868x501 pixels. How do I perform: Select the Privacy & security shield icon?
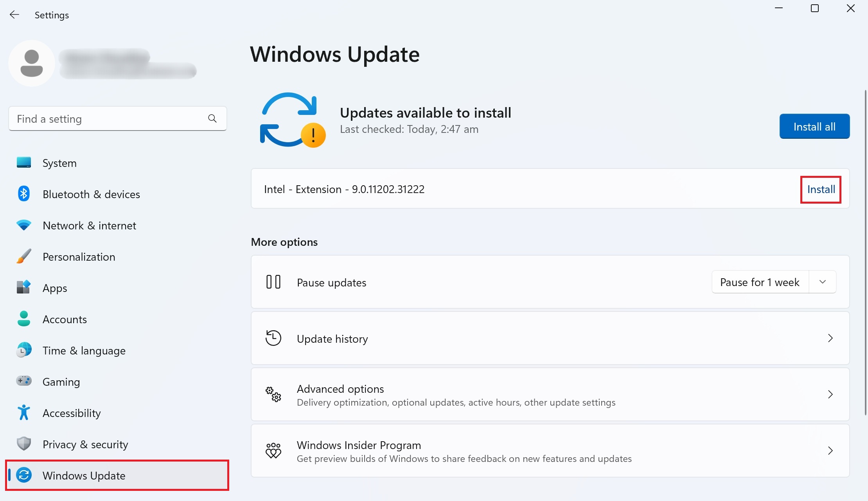pos(23,444)
